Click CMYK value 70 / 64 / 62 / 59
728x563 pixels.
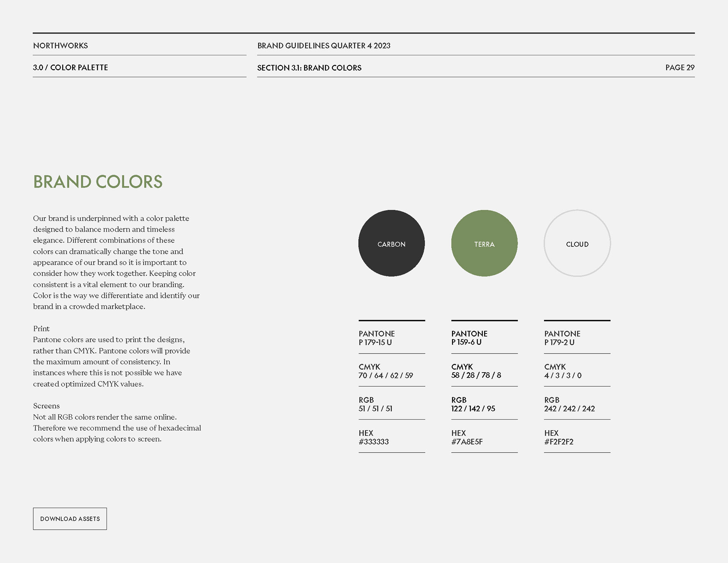point(386,375)
